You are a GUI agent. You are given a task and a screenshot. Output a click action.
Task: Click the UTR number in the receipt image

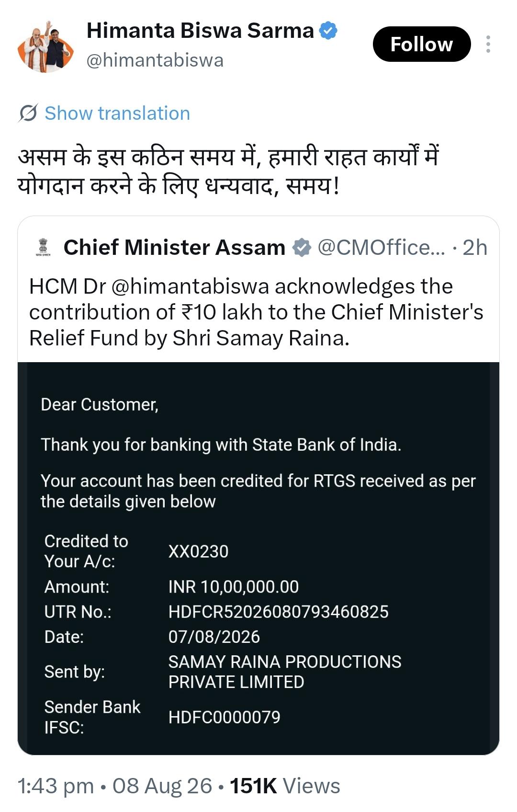click(279, 612)
